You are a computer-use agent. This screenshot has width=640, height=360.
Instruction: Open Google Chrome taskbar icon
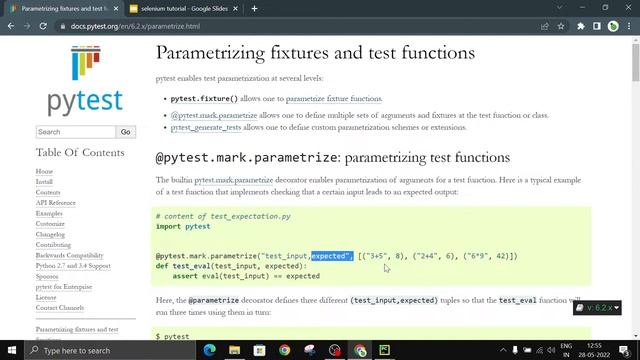click(284, 350)
